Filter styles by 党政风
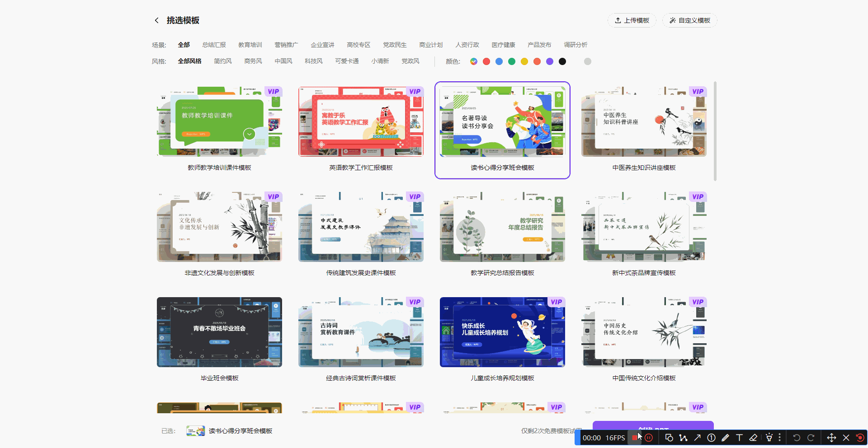868x448 pixels. [410, 61]
